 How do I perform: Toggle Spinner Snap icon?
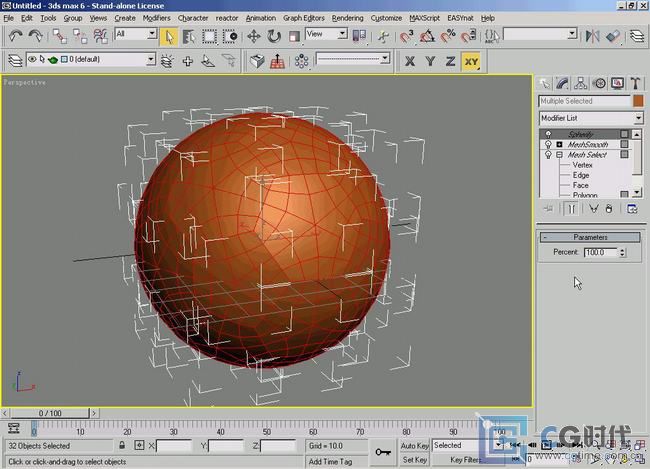pos(468,36)
